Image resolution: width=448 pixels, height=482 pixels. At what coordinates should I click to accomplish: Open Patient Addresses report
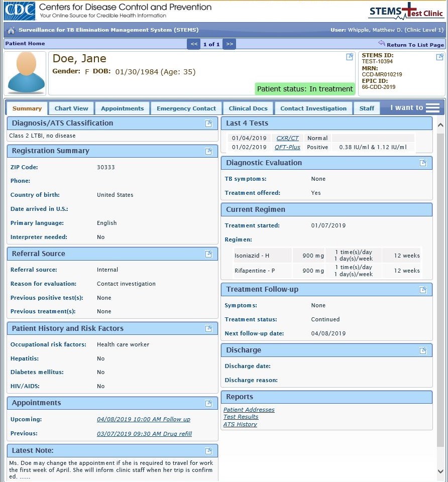pos(249,410)
